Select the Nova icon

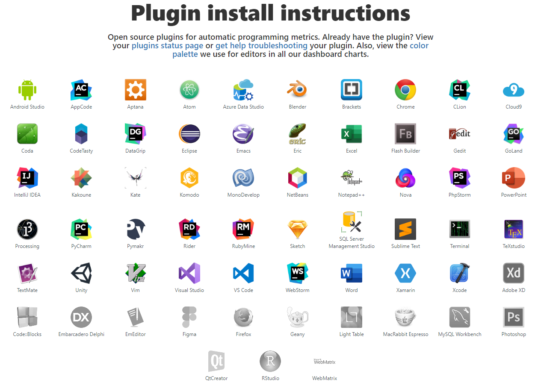(405, 178)
